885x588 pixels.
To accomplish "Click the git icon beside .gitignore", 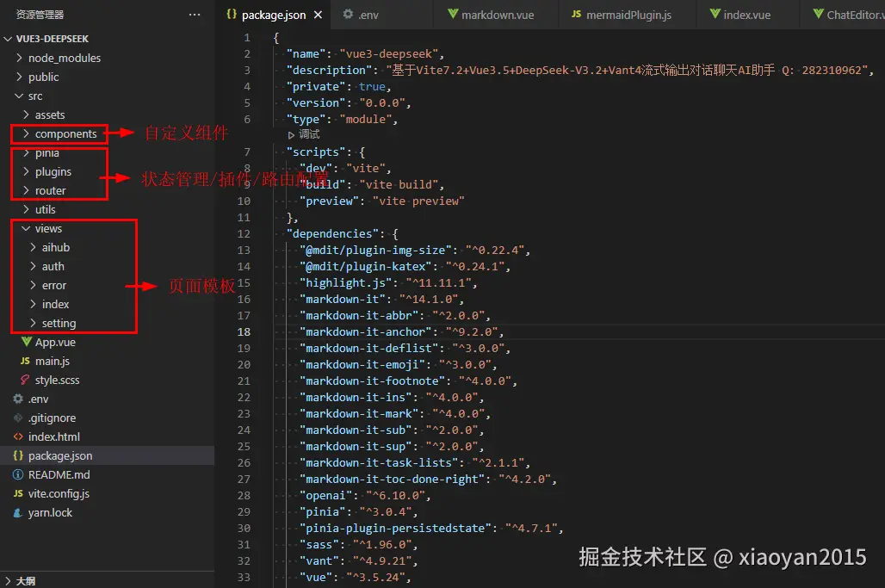I will pyautogui.click(x=19, y=418).
